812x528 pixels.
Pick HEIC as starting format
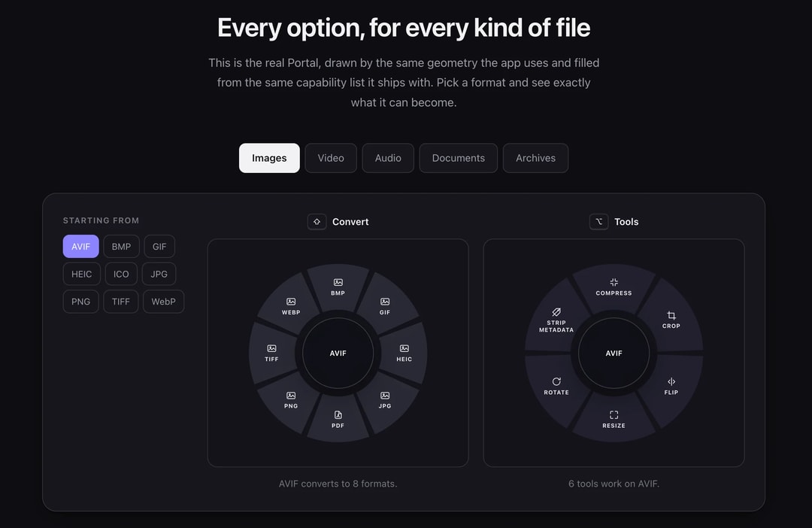pyautogui.click(x=81, y=274)
